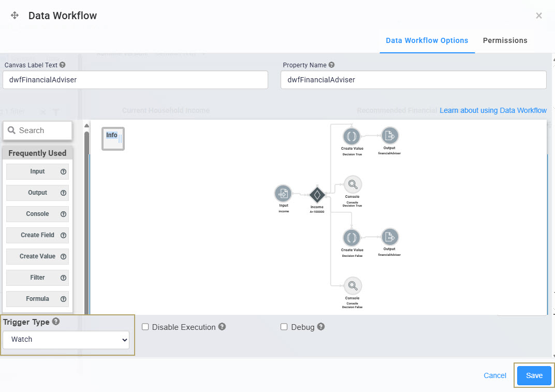The height and width of the screenshot is (392, 555).
Task: Click the Info box on the canvas
Action: (x=113, y=138)
